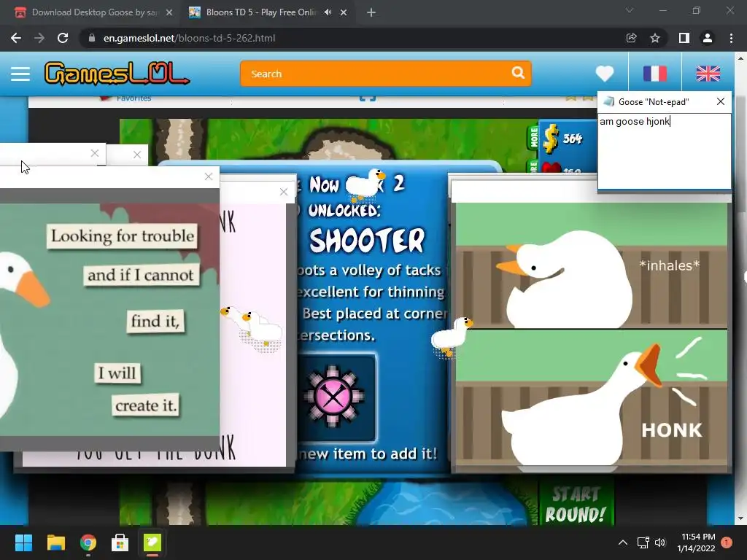Close the Bloons TD 5 tab
747x560 pixels.
[344, 13]
